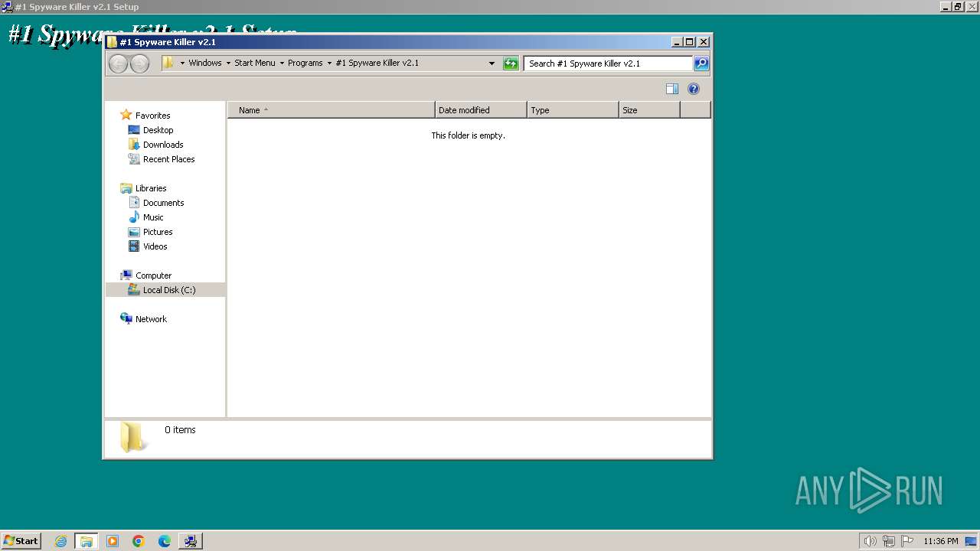This screenshot has height=551, width=980.
Task: Open the Start menu
Action: [21, 541]
